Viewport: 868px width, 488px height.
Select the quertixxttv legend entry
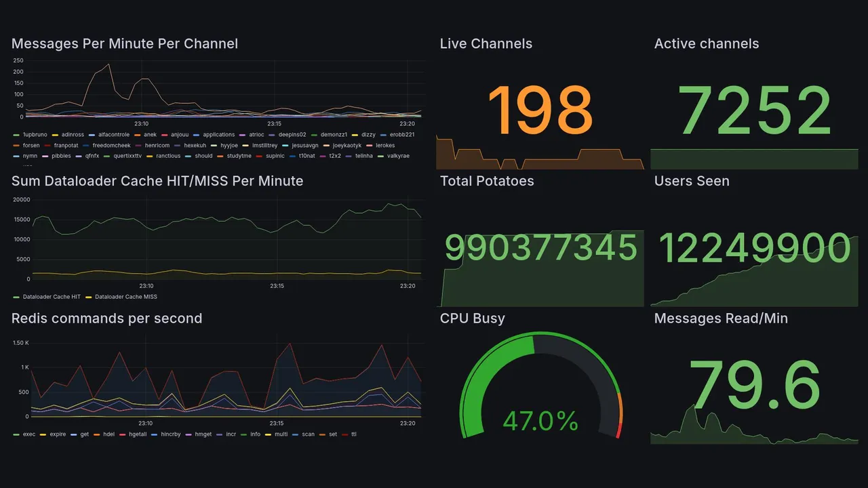123,156
